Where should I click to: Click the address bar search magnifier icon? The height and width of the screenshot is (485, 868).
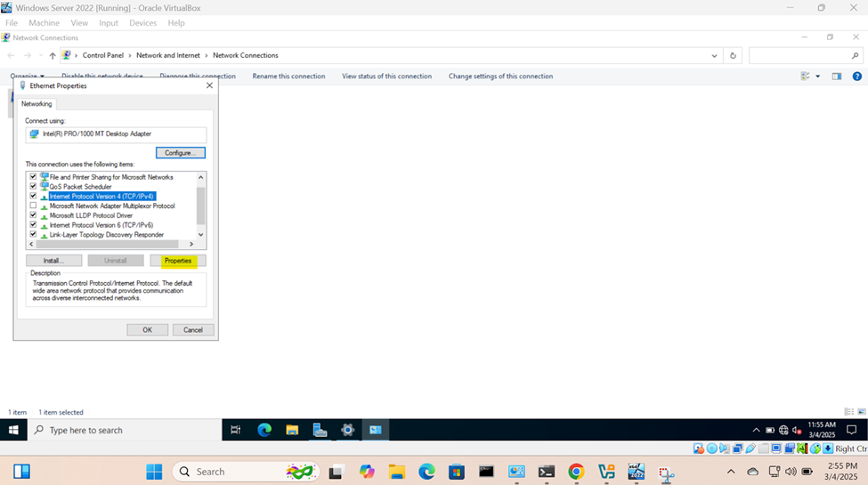click(x=856, y=55)
